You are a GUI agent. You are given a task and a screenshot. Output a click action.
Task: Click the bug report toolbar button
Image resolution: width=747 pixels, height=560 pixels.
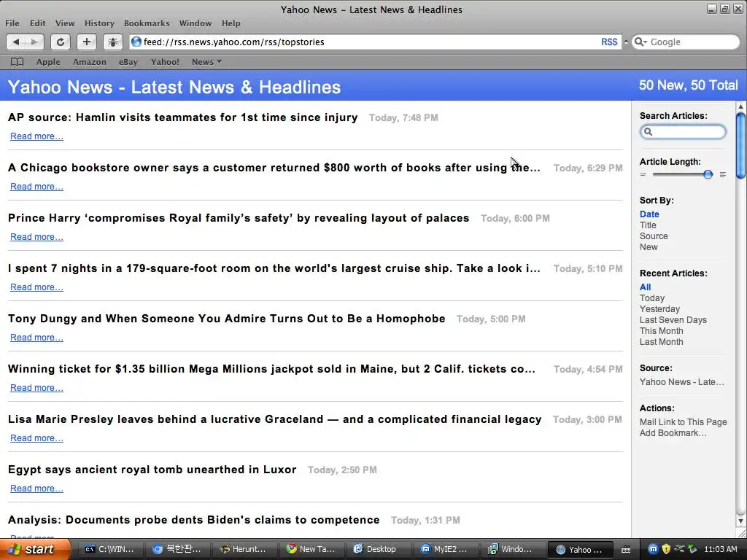click(113, 42)
